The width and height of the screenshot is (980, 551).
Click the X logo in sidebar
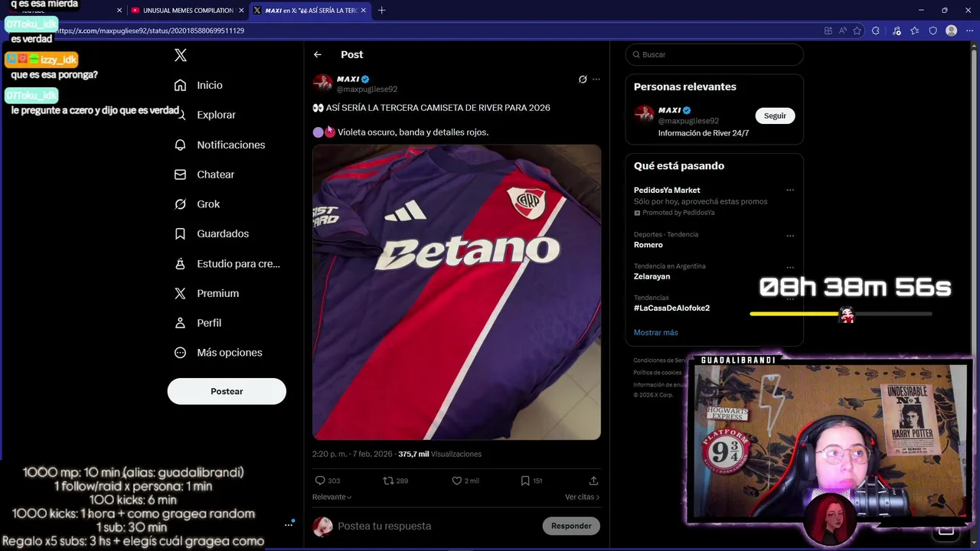point(181,55)
